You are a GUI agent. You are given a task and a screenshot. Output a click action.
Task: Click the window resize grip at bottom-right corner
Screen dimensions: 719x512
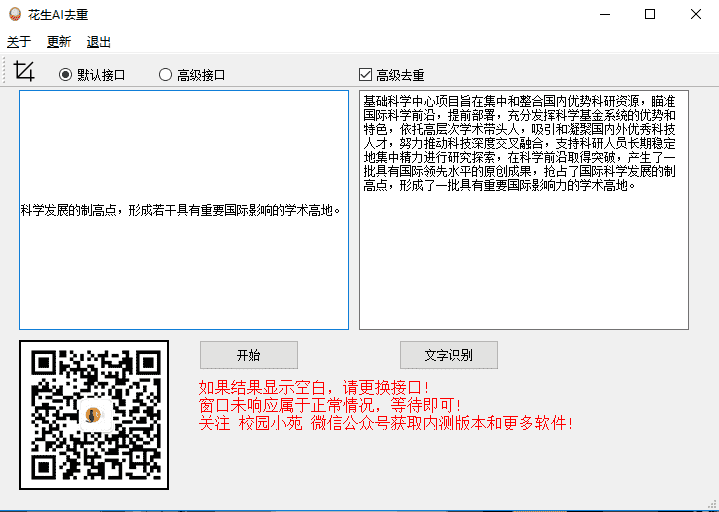tap(711, 504)
